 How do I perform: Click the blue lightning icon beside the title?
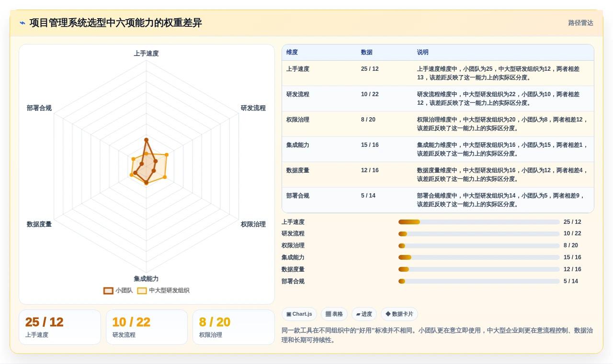(x=23, y=23)
